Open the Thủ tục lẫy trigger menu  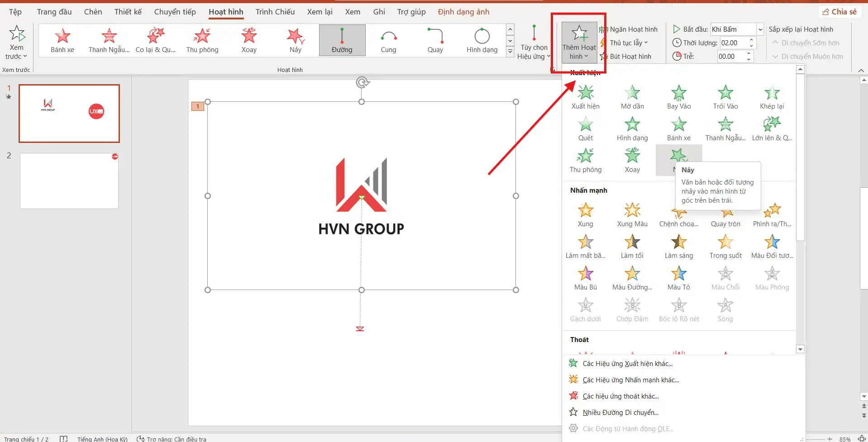coord(624,43)
